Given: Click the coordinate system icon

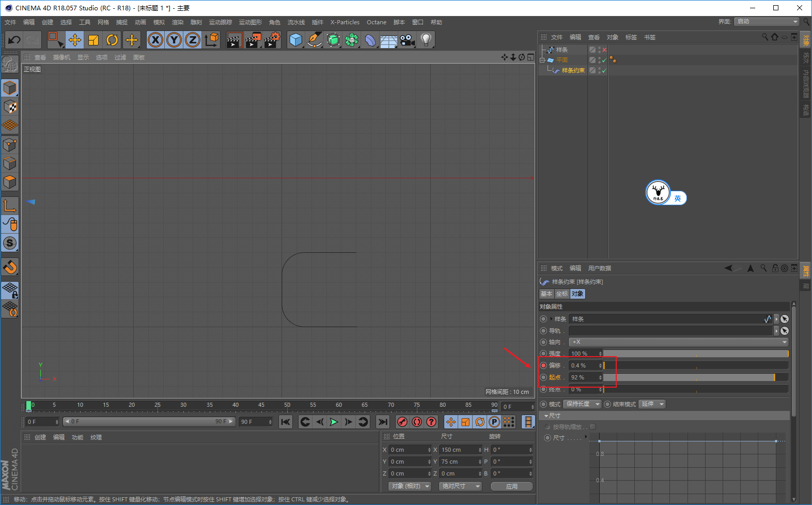Looking at the screenshot, I should 212,40.
